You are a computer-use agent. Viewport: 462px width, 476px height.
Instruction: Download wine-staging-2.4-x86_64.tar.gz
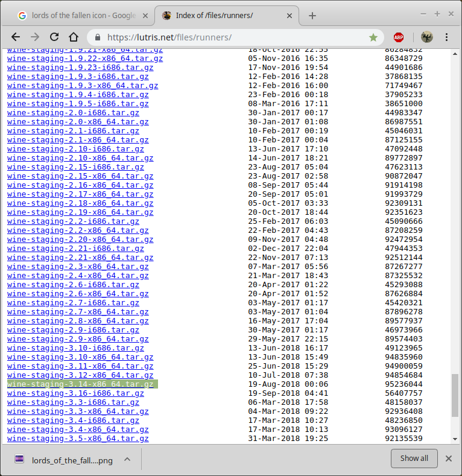78,276
